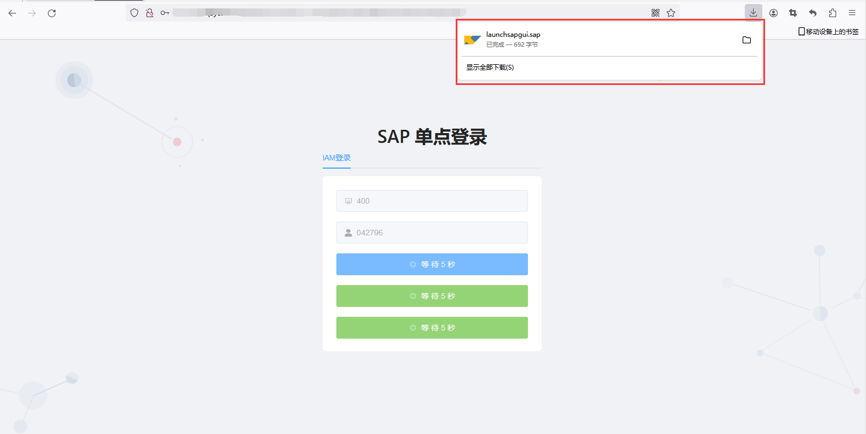Click the first green 等待5秒 button
The height and width of the screenshot is (434, 866).
[432, 296]
